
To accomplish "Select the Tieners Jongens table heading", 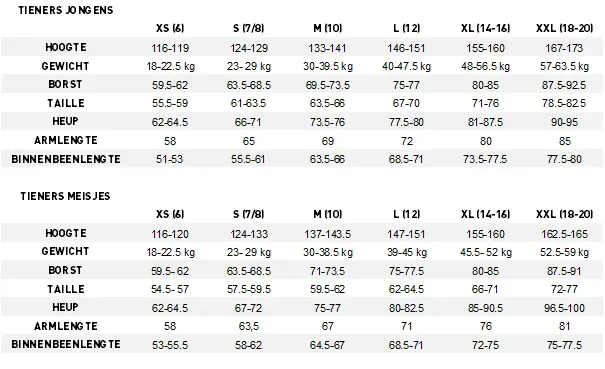I will 66,10.
